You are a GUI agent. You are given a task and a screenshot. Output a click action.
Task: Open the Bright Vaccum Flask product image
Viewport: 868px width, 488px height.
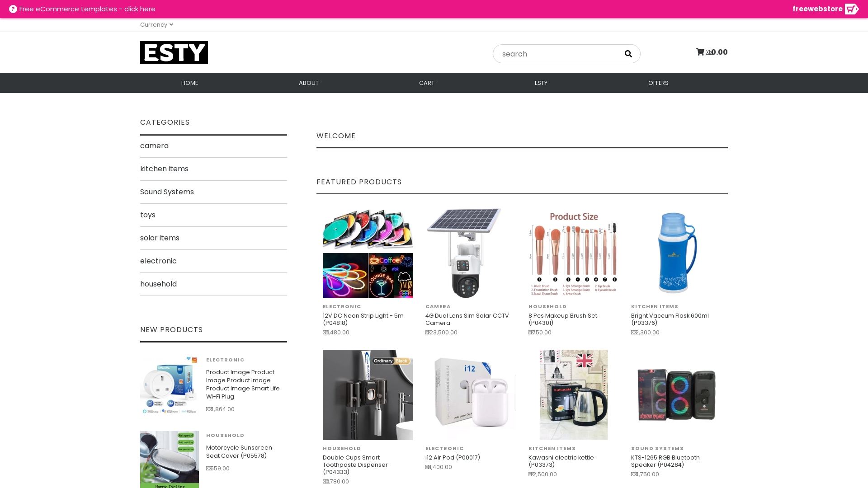click(x=676, y=253)
